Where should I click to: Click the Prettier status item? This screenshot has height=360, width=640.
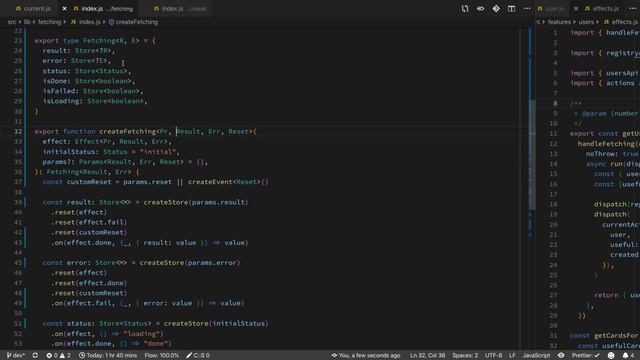(586, 356)
